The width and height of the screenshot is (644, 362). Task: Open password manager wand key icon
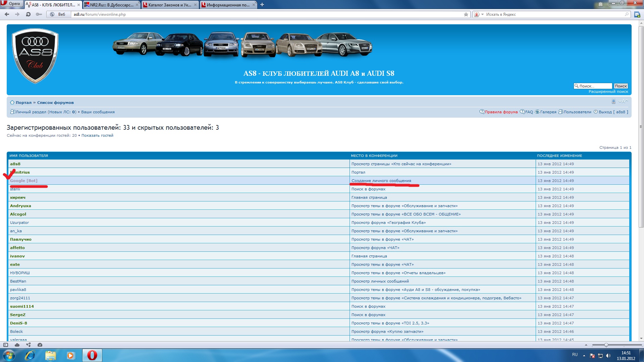coord(39,14)
